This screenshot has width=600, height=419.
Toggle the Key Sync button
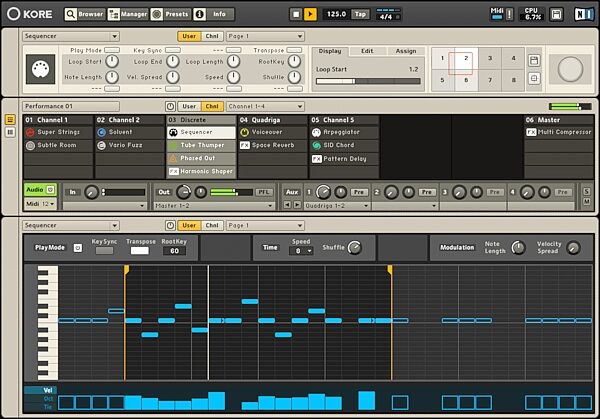173,50
